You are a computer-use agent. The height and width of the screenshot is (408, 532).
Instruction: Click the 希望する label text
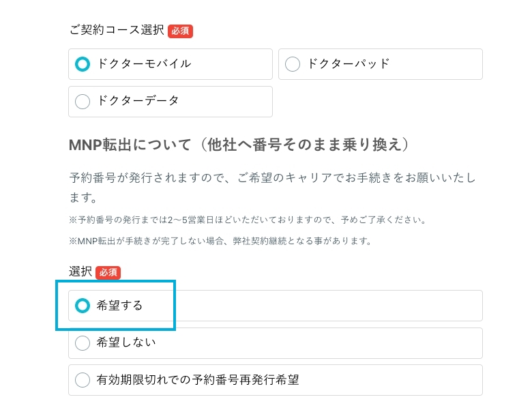119,306
